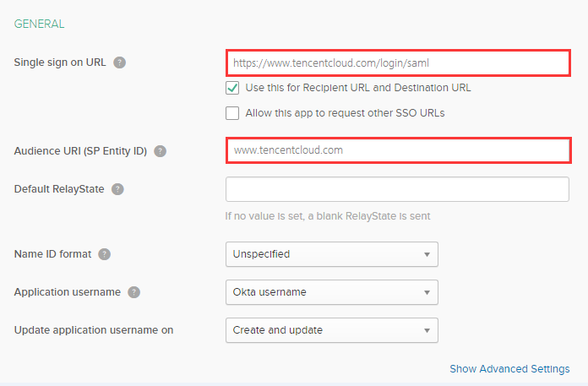Uncheck Use this for Recipient URL checkbox

232,88
